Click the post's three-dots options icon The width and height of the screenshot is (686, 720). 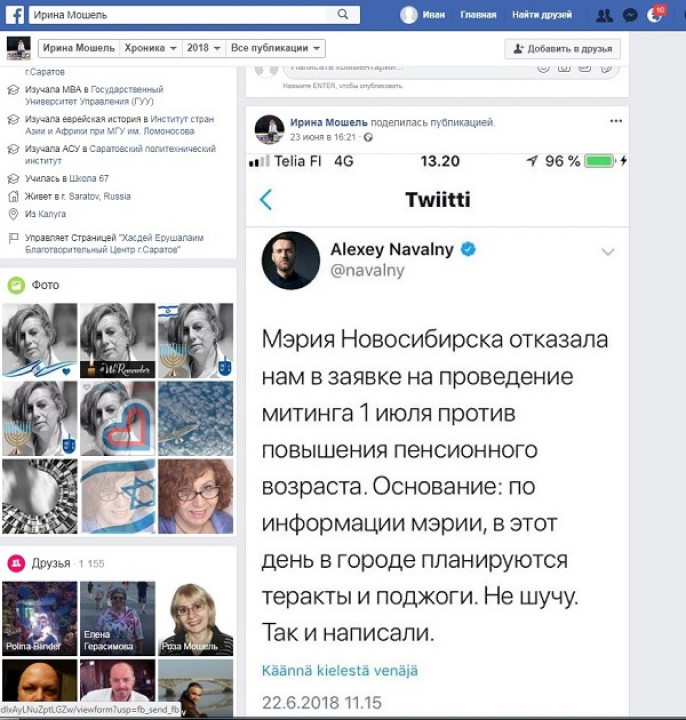pos(616,121)
